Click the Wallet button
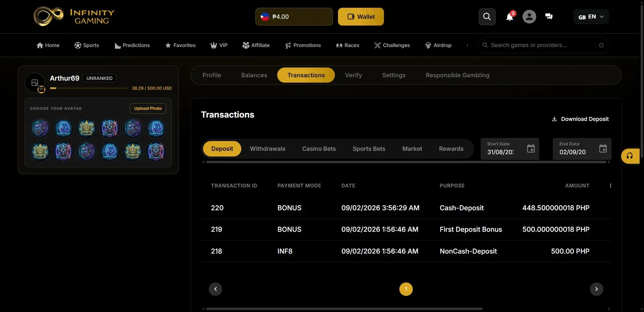644x312 pixels. click(x=361, y=17)
